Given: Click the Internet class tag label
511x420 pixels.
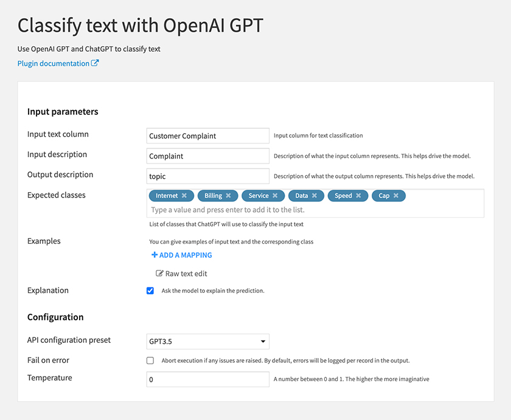Looking at the screenshot, I should (167, 196).
